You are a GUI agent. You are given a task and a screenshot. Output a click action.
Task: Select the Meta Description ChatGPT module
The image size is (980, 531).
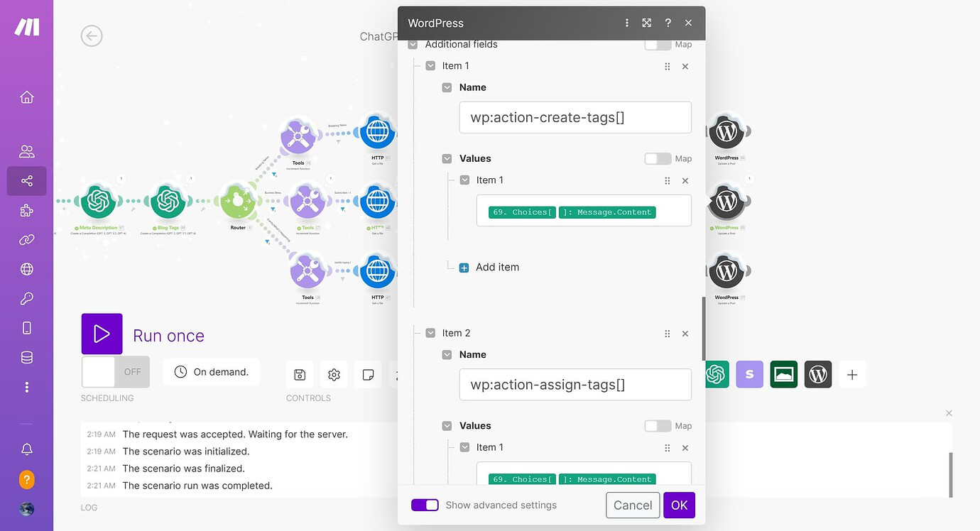[98, 202]
